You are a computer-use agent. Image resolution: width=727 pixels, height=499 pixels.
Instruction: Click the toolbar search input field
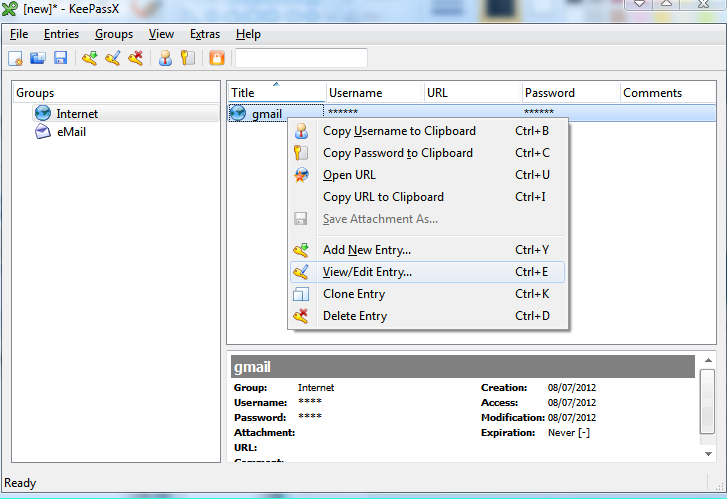coord(301,58)
